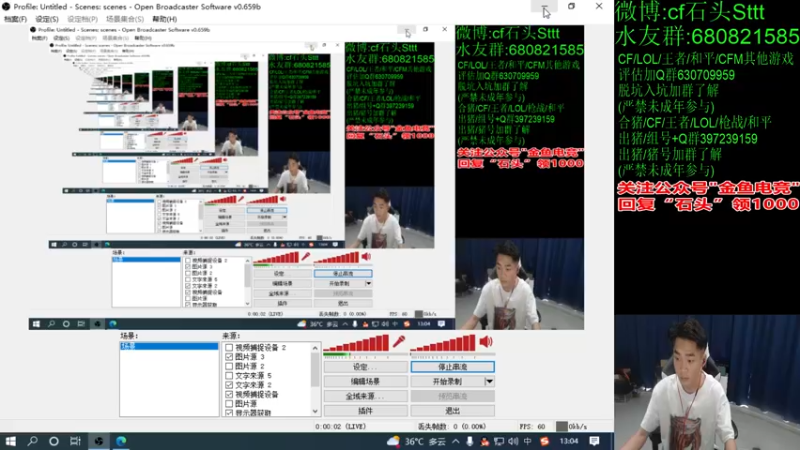Uncheck the 视频捕捉设备 source without a number
Viewport: 800px width, 450px height.
229,394
